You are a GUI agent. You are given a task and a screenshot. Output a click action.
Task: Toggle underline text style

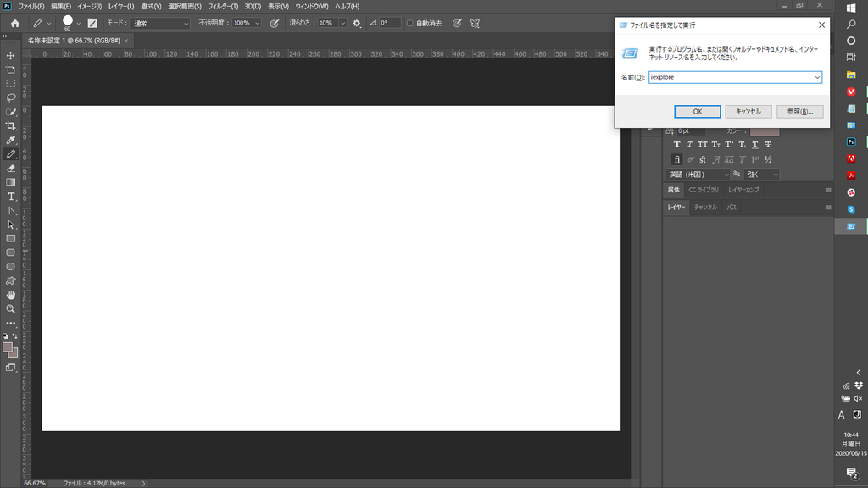pos(754,145)
